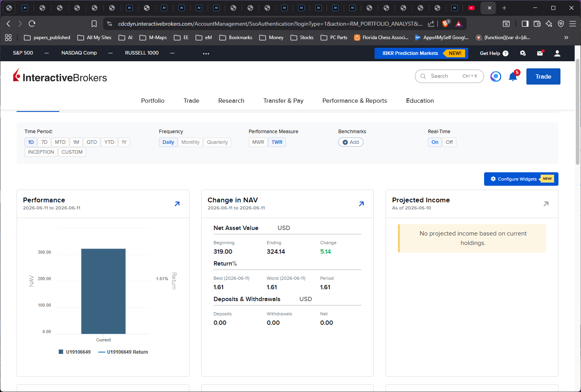Click the browser address bar URL
The width and height of the screenshot is (581, 392).
tap(270, 24)
